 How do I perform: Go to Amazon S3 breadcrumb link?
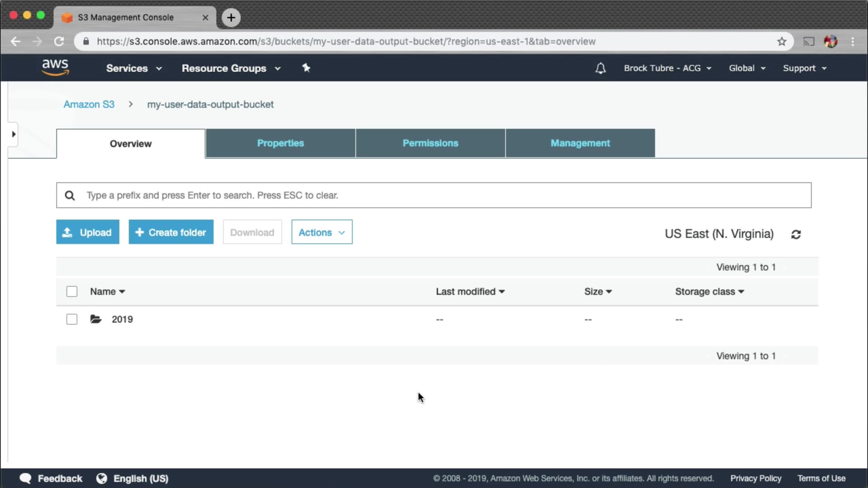point(89,104)
